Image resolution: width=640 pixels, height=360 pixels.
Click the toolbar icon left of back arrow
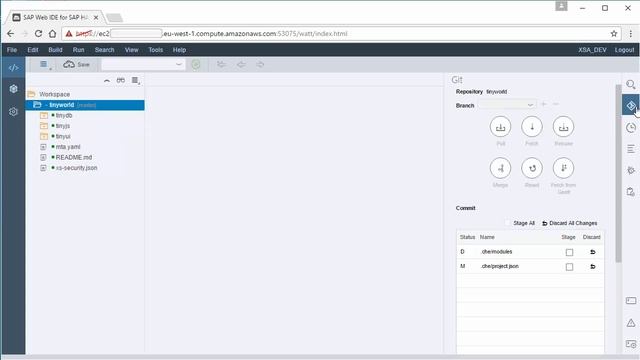coord(221,64)
